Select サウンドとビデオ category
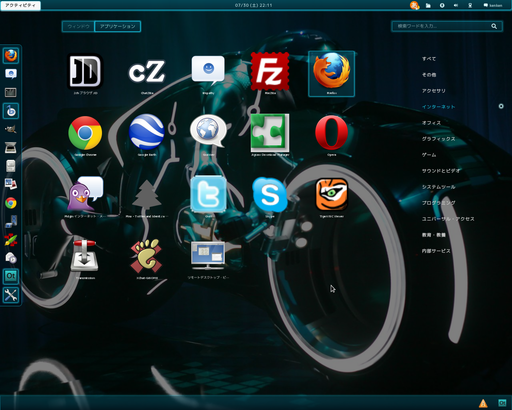 (441, 171)
